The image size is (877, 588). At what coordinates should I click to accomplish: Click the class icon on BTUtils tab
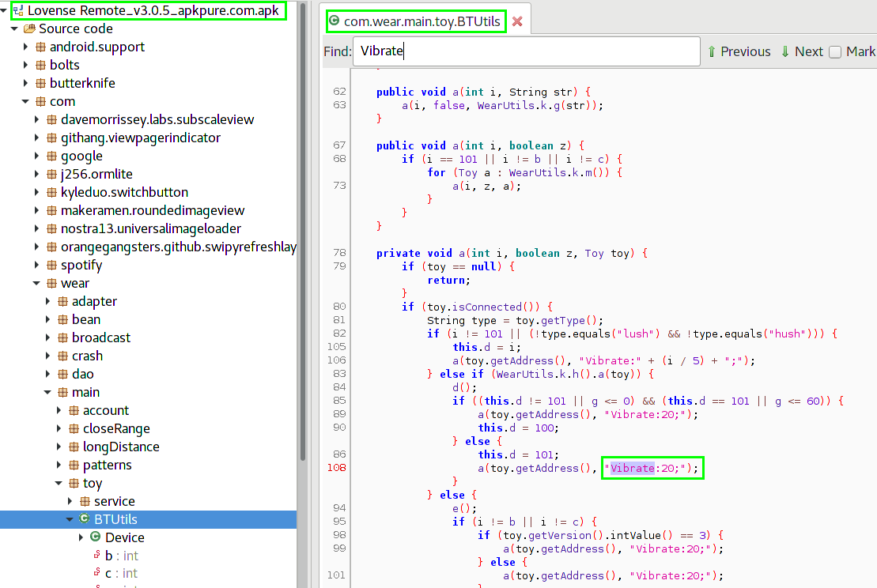click(335, 22)
